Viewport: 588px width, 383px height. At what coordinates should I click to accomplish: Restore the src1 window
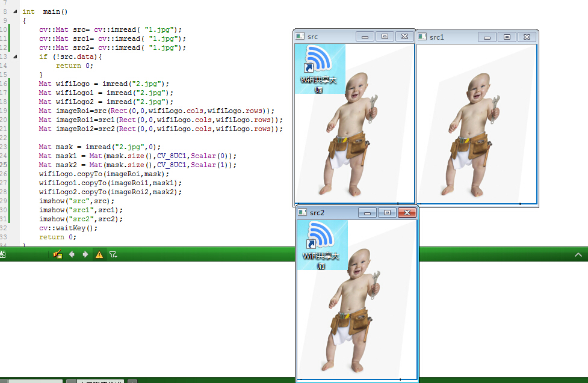507,36
